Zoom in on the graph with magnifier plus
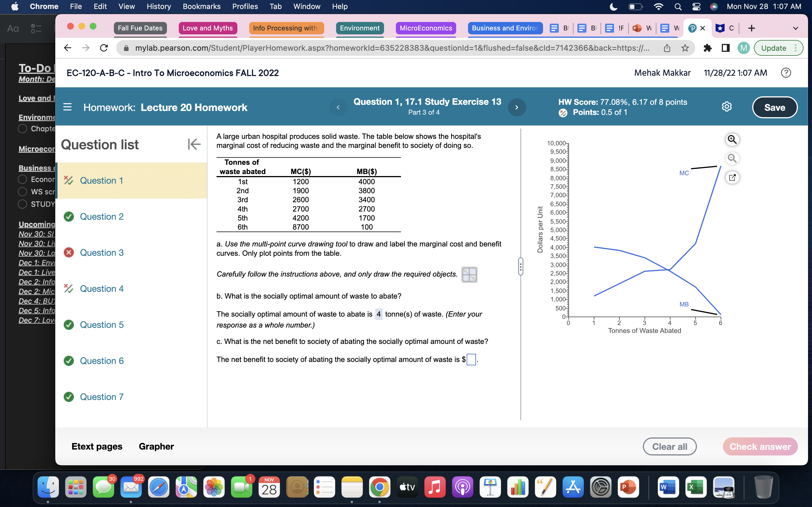The height and width of the screenshot is (507, 812). click(x=732, y=139)
